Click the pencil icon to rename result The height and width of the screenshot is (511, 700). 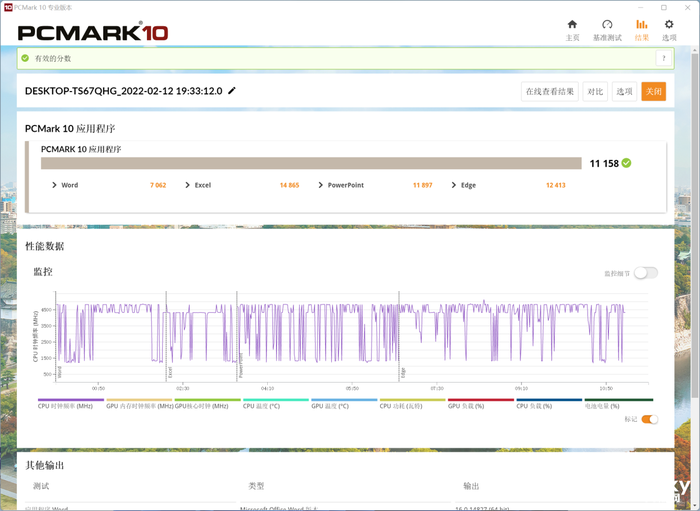(x=232, y=91)
